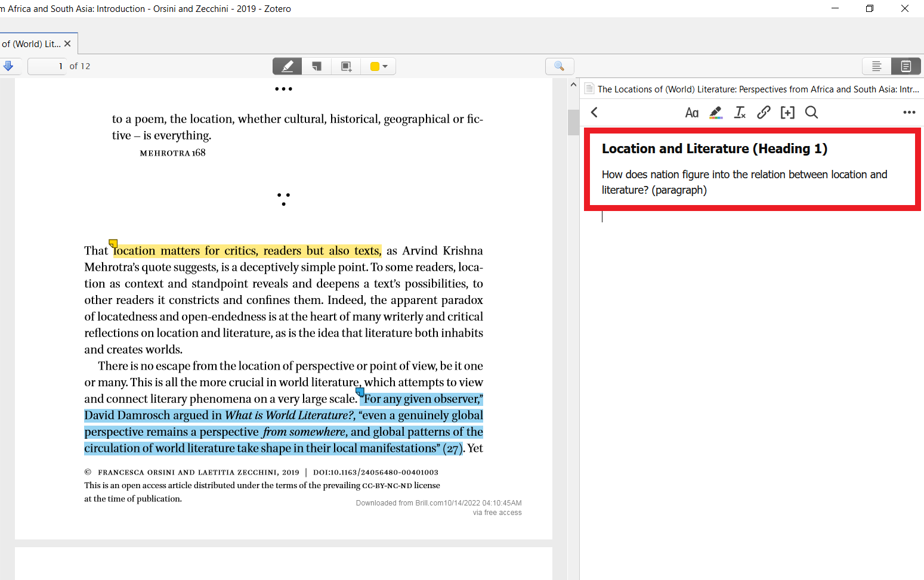Image resolution: width=924 pixels, height=580 pixels.
Task: Click the highlighter color icon in note editor
Action: [716, 112]
